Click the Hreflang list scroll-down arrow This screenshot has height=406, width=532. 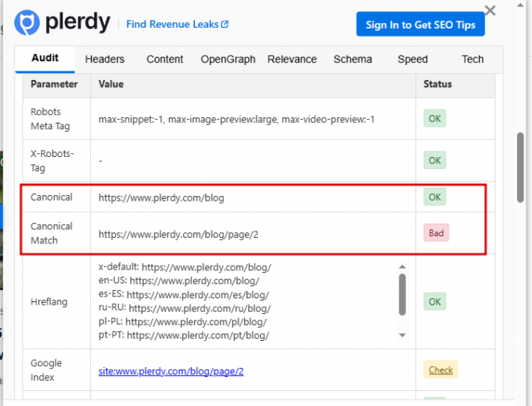[x=403, y=335]
